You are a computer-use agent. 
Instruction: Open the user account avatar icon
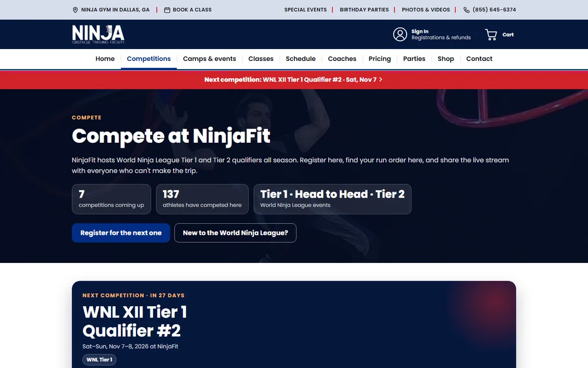[x=400, y=34]
